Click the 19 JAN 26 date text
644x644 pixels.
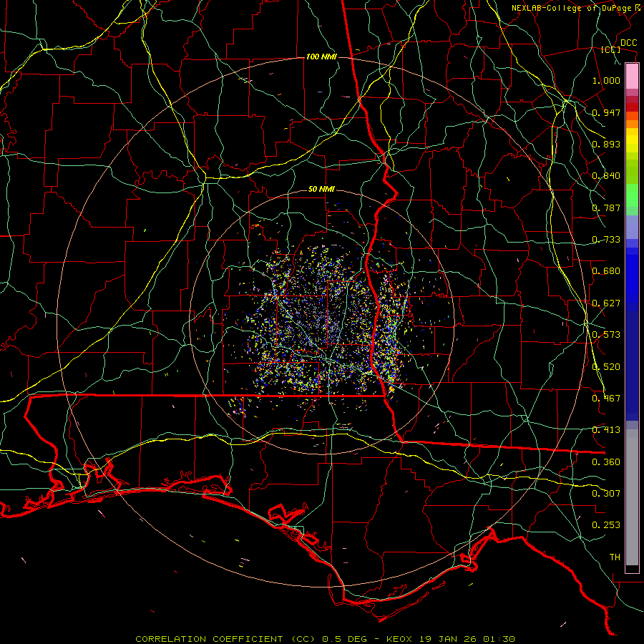pyautogui.click(x=448, y=639)
